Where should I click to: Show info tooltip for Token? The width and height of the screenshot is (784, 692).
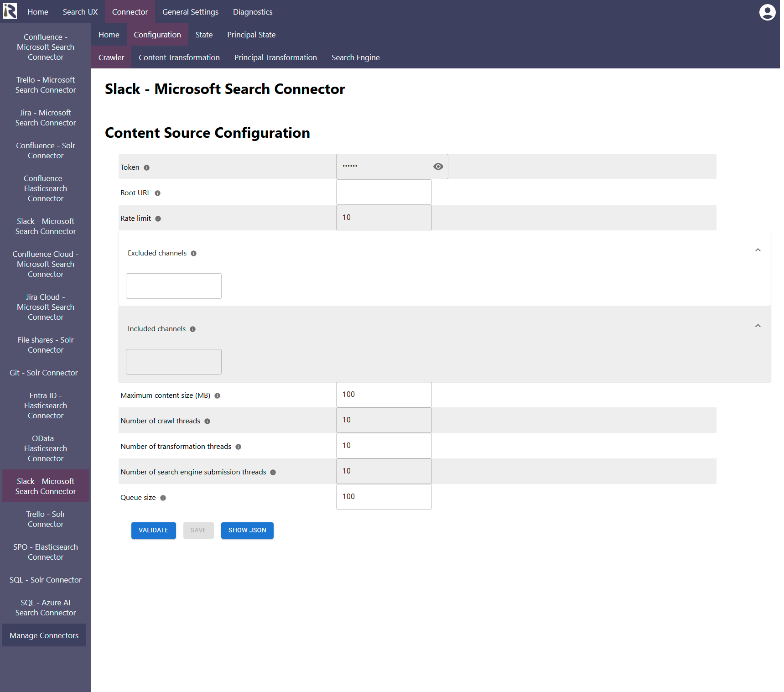pyautogui.click(x=147, y=168)
